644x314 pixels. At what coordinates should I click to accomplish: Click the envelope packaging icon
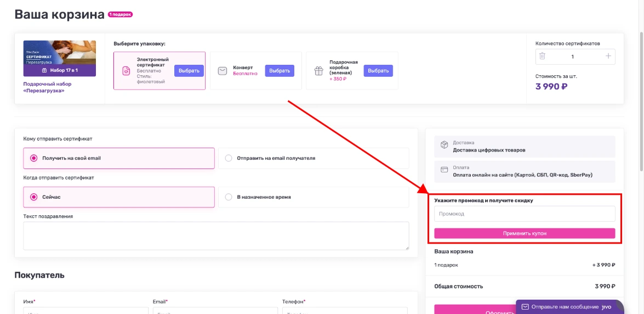223,71
